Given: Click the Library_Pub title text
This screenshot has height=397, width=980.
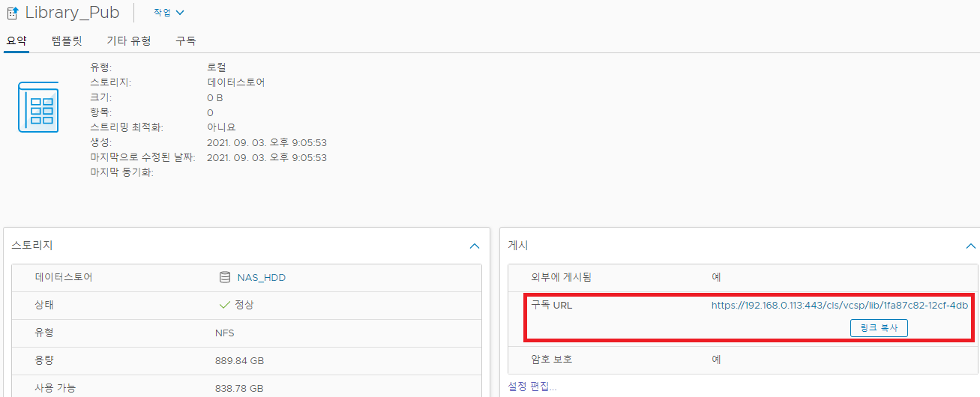Looking at the screenshot, I should coord(72,13).
